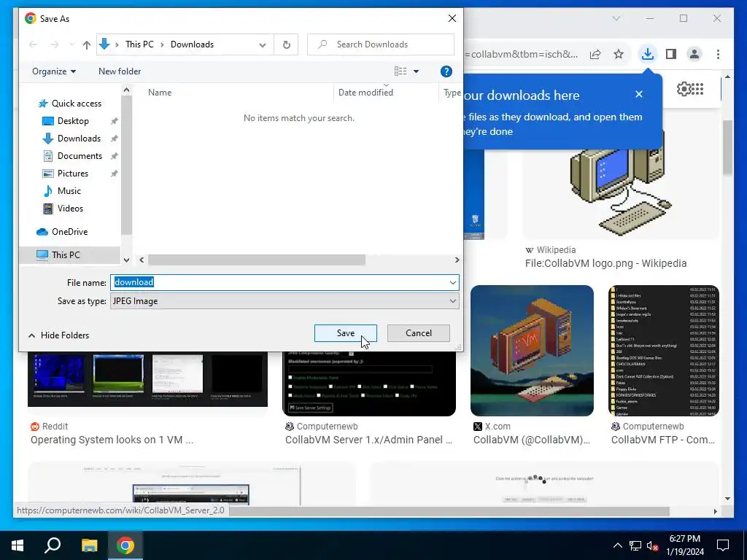The height and width of the screenshot is (560, 747).
Task: Open the CollabVM (@CollabVM) X.com link
Action: 532,440
